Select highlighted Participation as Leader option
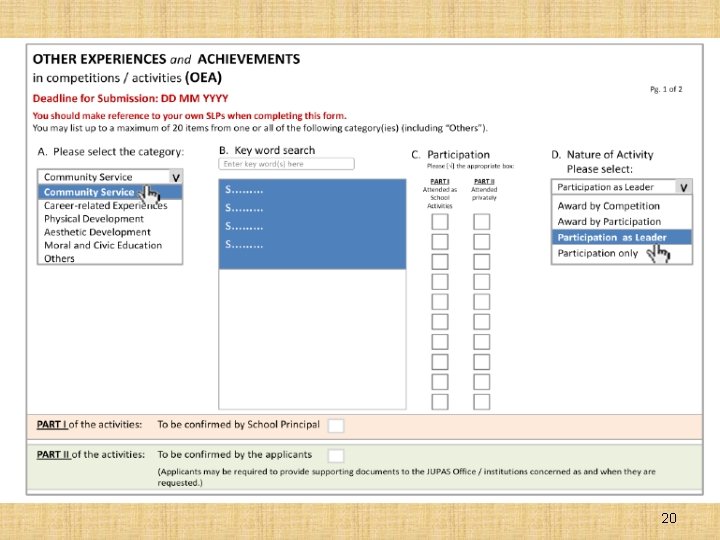 (x=622, y=237)
